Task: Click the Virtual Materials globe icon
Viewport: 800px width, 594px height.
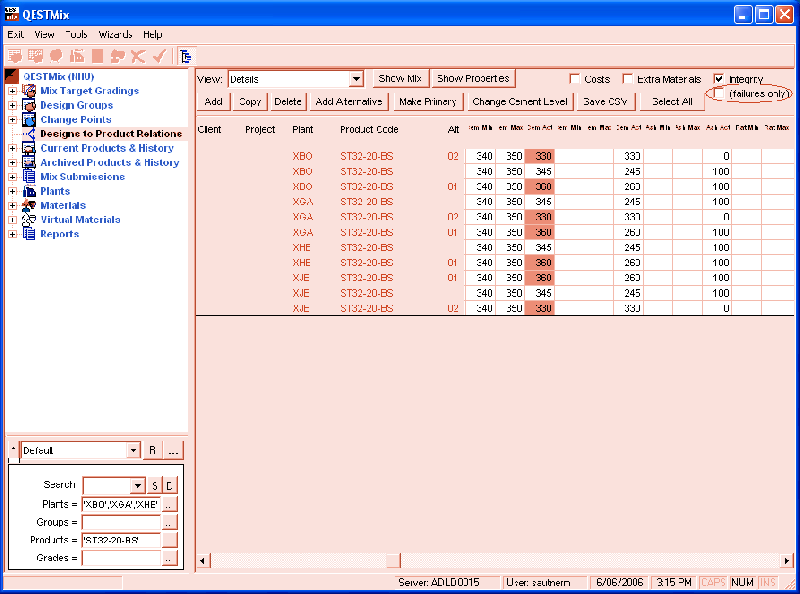Action: [28, 219]
